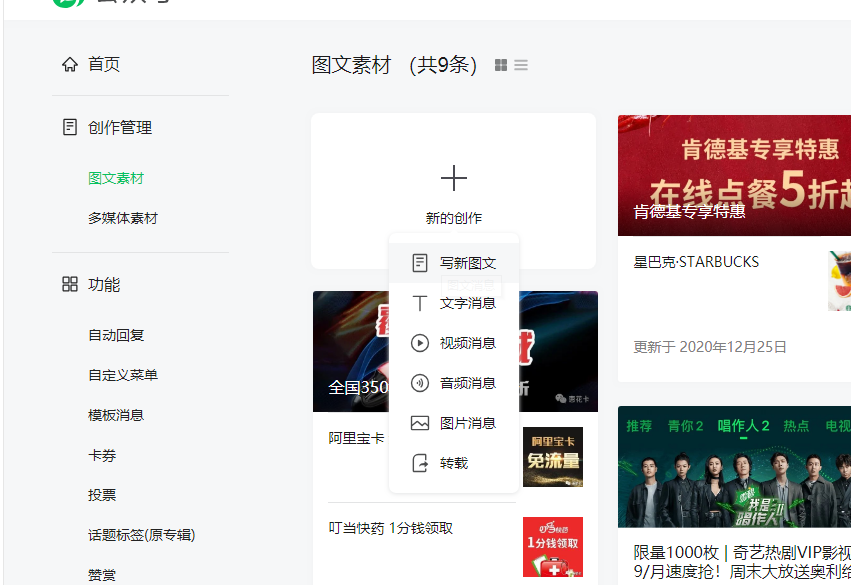
Task: Pick 转载 from the creation menu
Action: (x=454, y=464)
